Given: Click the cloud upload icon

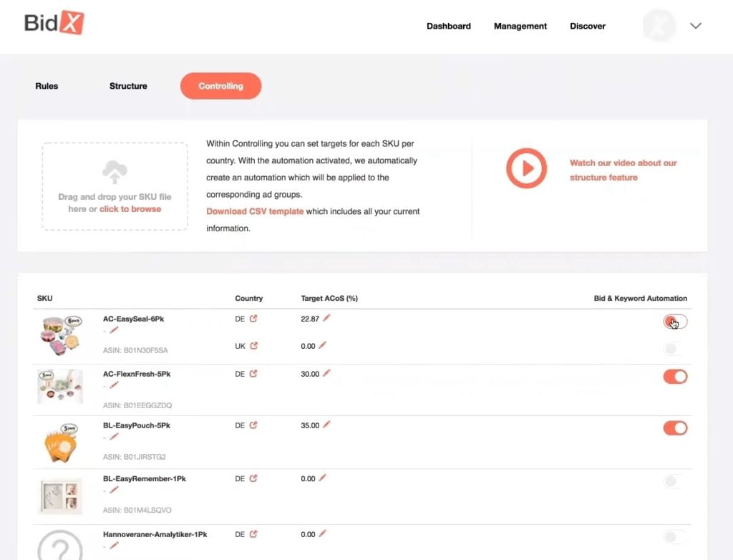Looking at the screenshot, I should point(115,172).
